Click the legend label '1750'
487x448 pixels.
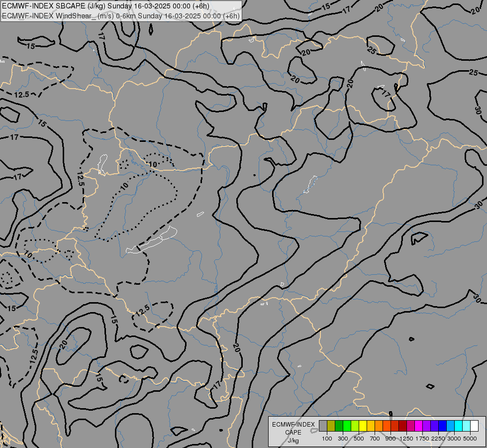pos(422,439)
